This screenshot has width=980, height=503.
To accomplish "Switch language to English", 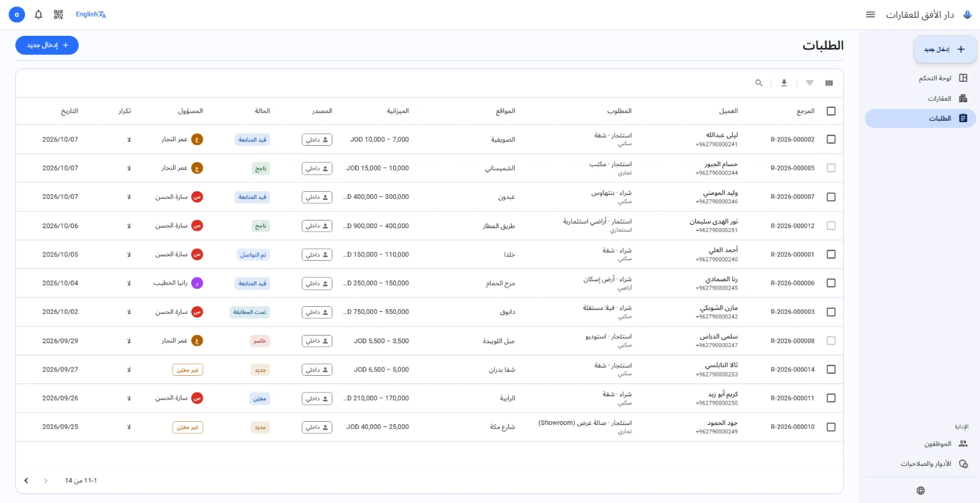I will (91, 15).
